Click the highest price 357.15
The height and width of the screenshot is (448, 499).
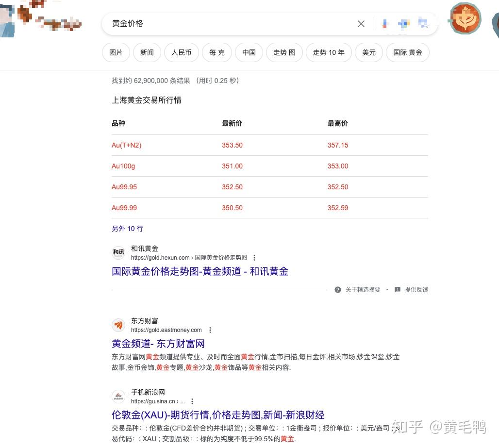click(338, 146)
